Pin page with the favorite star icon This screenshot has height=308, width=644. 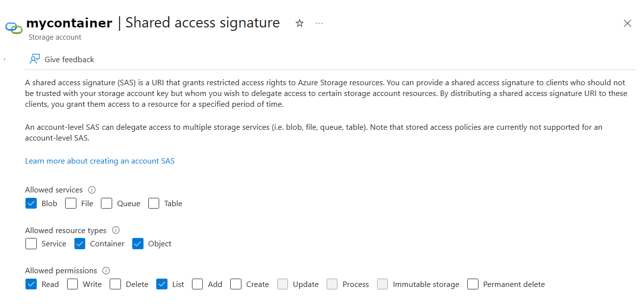(x=300, y=23)
